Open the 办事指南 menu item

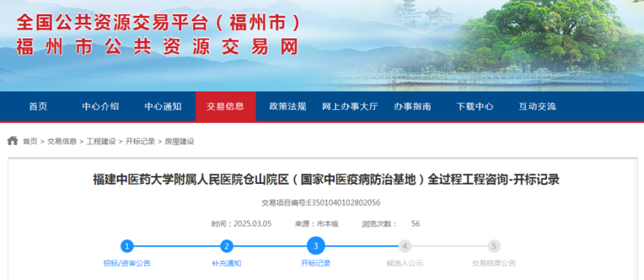[413, 107]
